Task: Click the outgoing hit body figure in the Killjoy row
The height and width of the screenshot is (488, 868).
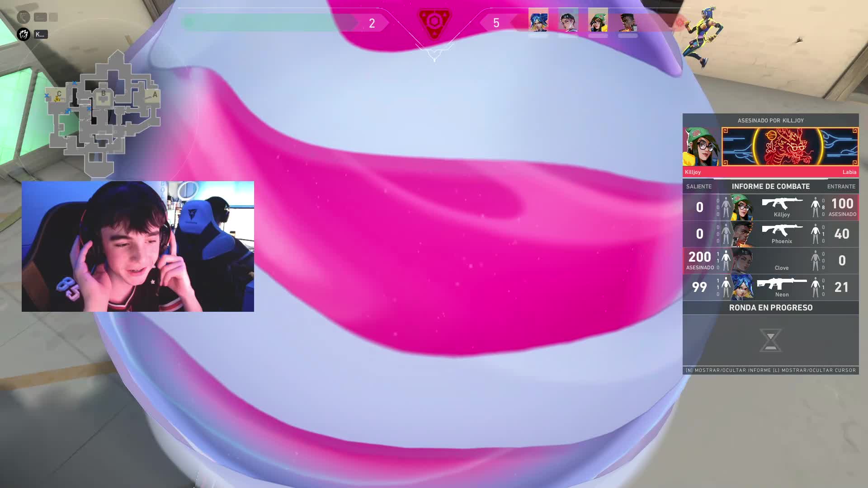Action: click(726, 207)
